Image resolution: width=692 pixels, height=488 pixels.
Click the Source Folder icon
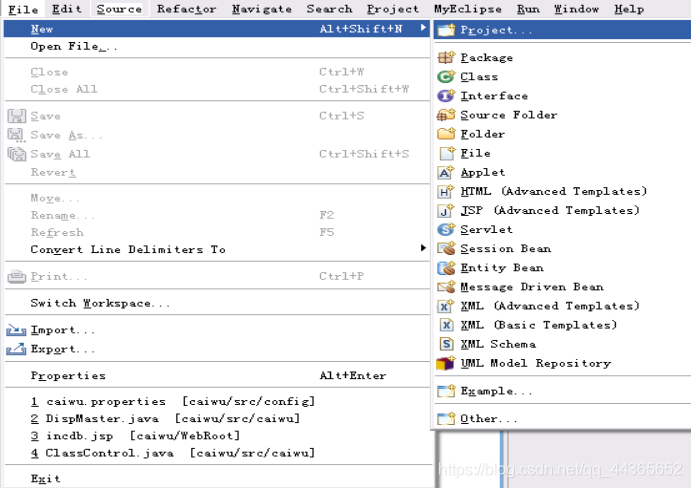click(446, 115)
